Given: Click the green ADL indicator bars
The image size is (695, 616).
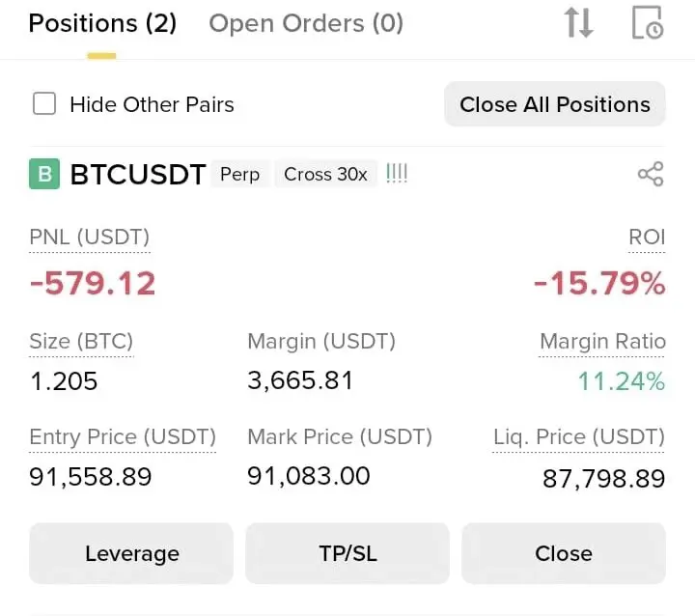Looking at the screenshot, I should (397, 174).
